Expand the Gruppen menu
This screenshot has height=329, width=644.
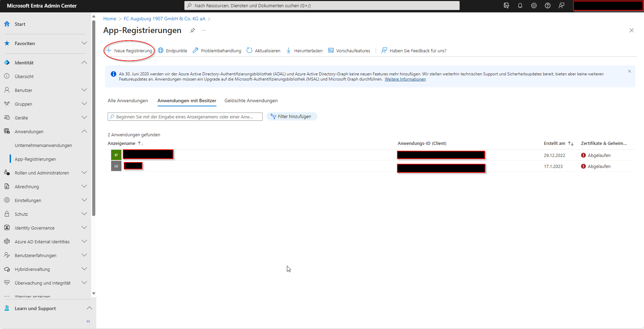(84, 104)
